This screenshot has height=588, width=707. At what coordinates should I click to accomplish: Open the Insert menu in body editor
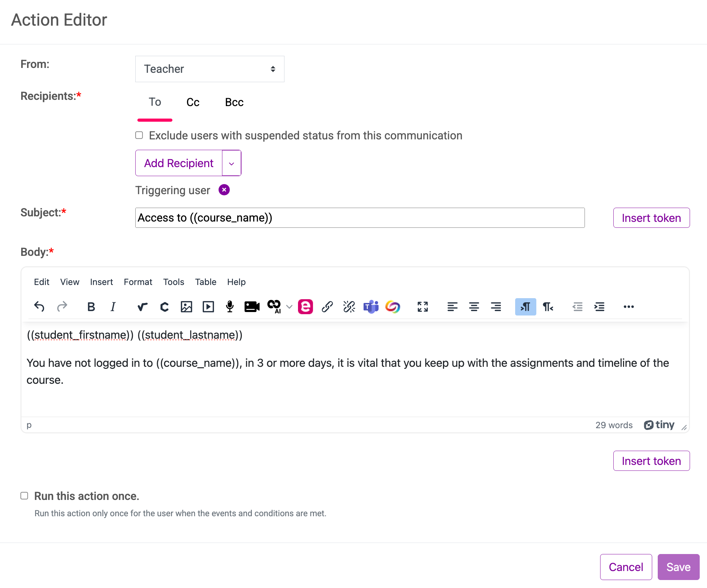pyautogui.click(x=101, y=282)
